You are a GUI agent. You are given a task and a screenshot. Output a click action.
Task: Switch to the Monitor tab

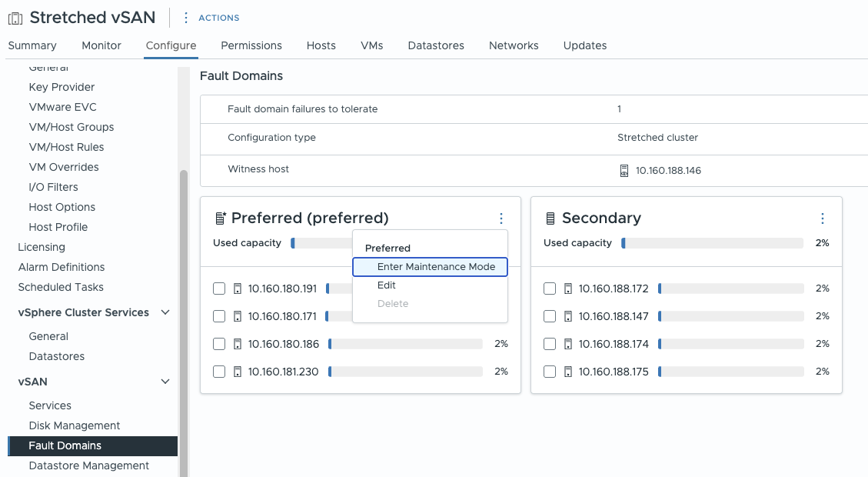coord(101,45)
